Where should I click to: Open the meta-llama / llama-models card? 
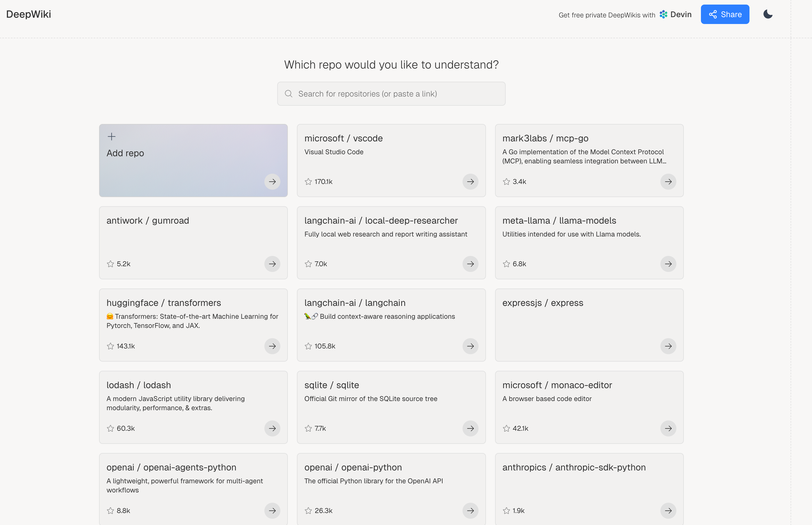tap(559, 221)
